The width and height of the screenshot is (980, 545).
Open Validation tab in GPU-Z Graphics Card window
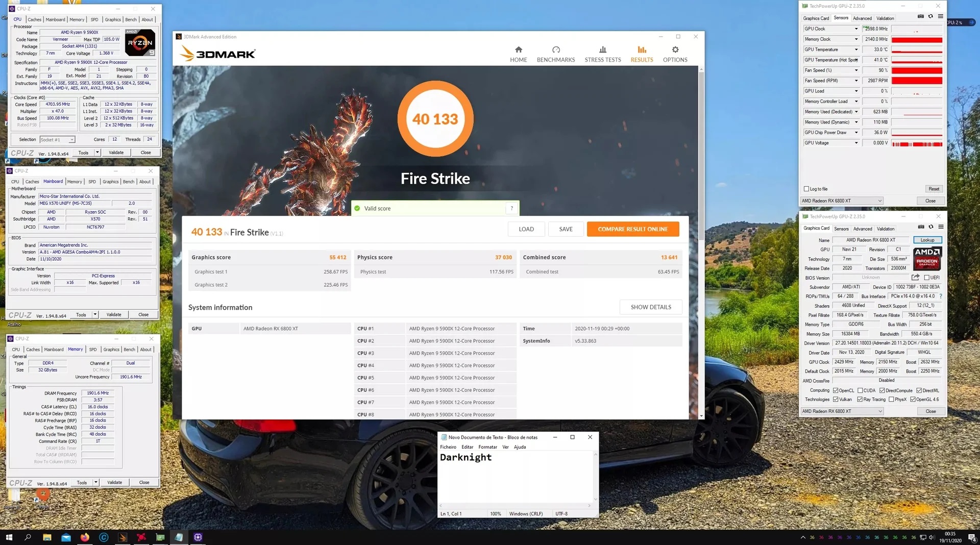886,229
